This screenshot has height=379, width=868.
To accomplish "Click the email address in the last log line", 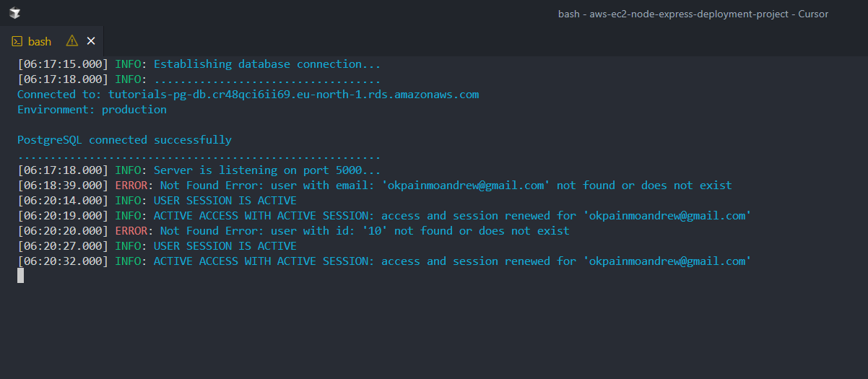I will [x=667, y=261].
